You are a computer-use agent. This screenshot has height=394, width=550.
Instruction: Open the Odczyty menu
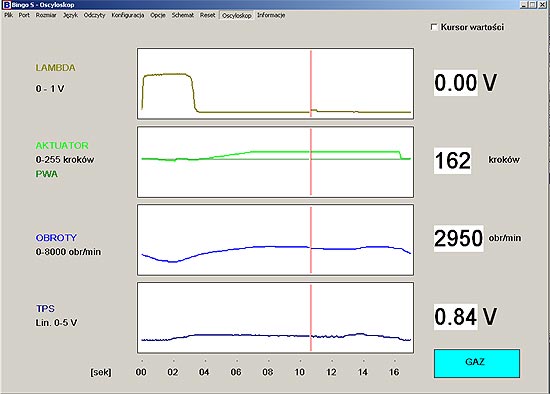point(94,15)
